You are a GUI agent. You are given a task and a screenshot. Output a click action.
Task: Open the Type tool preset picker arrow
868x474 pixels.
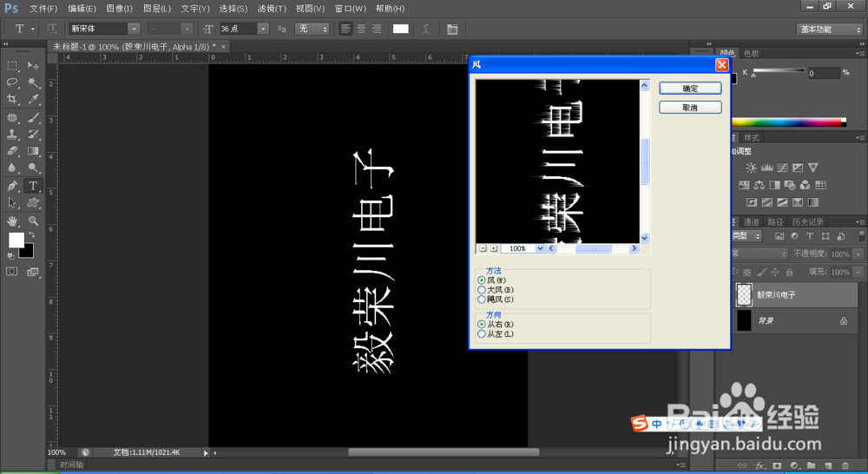tap(33, 29)
